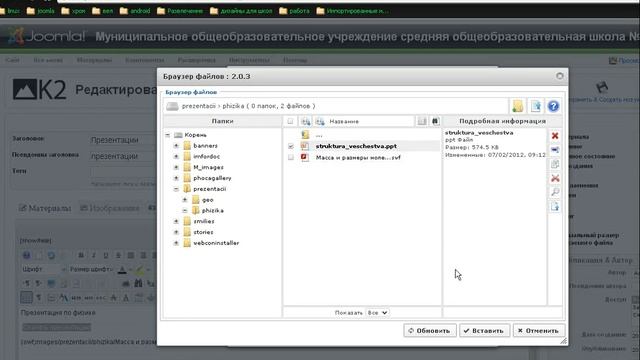640x360 pixels.
Task: Click the save disk icon in K2 toolbar
Action: click(602, 87)
